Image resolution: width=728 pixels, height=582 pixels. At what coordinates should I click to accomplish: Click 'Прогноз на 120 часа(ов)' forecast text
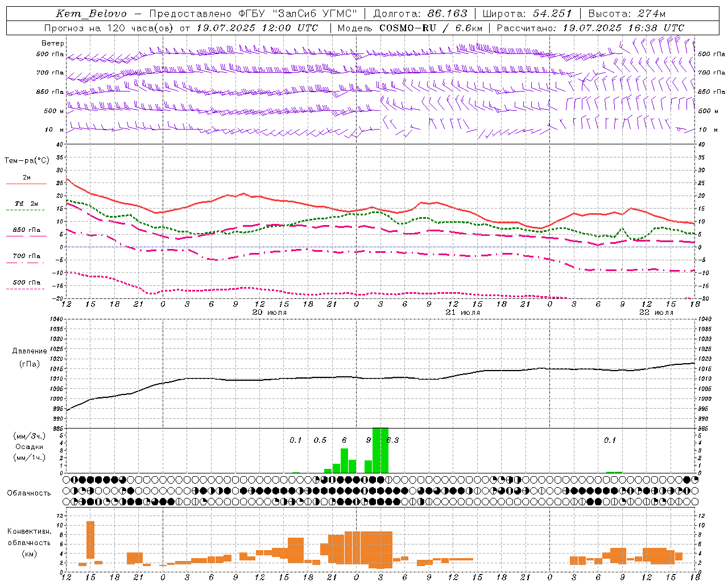(x=109, y=28)
